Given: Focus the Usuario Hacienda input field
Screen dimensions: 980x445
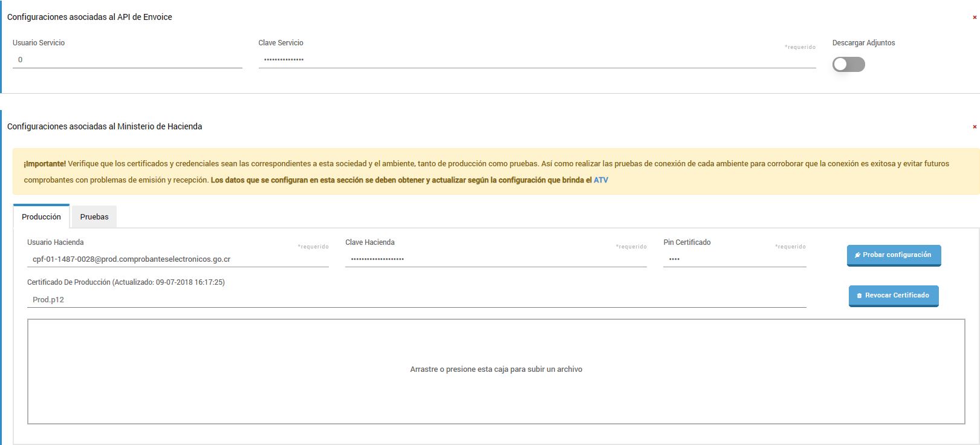Looking at the screenshot, I should pos(178,259).
